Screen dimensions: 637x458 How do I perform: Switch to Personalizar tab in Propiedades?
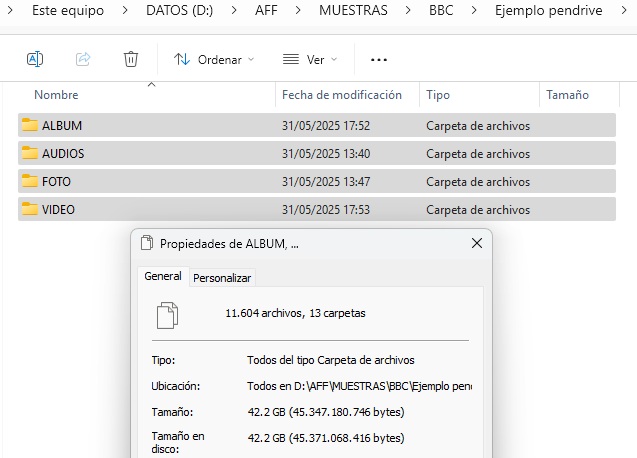tap(222, 278)
